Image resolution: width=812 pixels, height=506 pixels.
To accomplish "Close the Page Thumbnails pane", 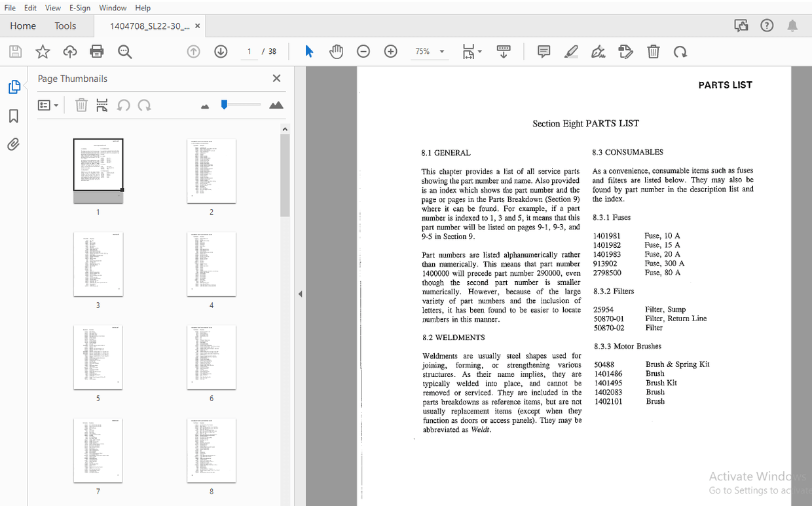I will click(276, 78).
